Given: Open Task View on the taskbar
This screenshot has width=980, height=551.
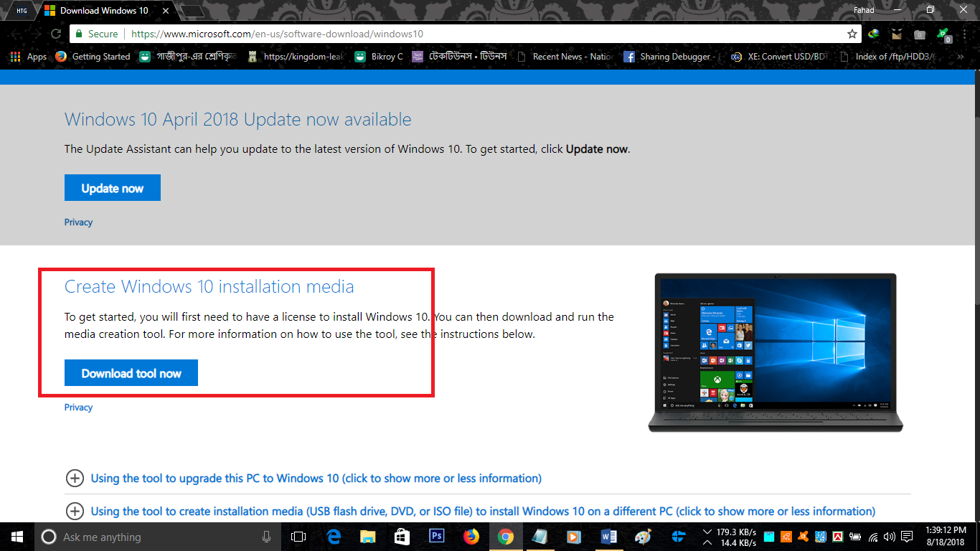Looking at the screenshot, I should (x=298, y=537).
